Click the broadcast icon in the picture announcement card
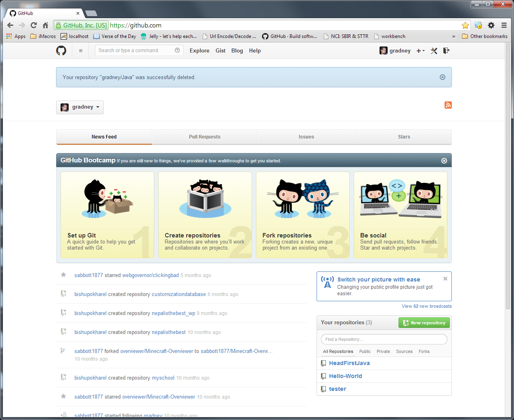This screenshot has width=514, height=420. [327, 282]
